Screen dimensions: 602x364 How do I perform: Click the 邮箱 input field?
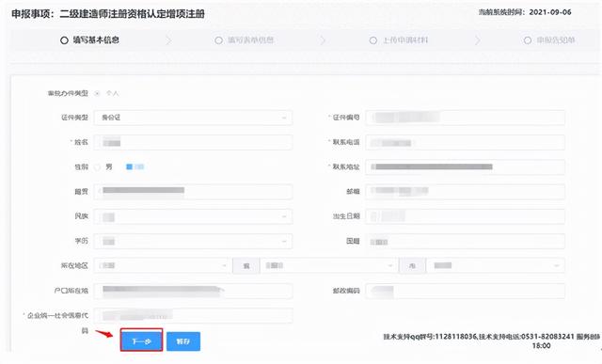465,192
